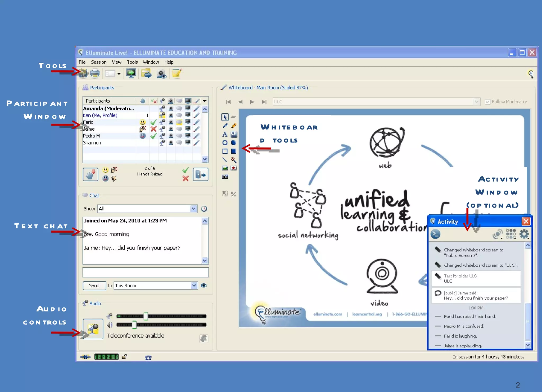The image size is (542, 392).
Task: Open the Session menu
Action: tap(99, 62)
